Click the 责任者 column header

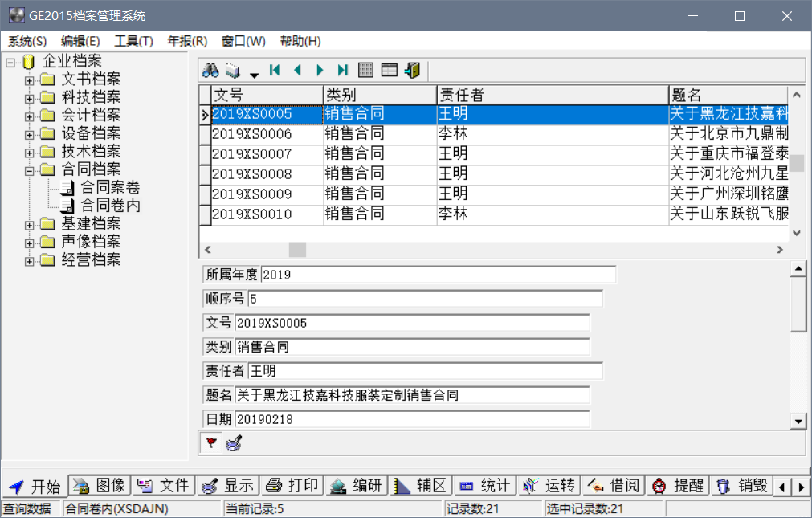553,95
